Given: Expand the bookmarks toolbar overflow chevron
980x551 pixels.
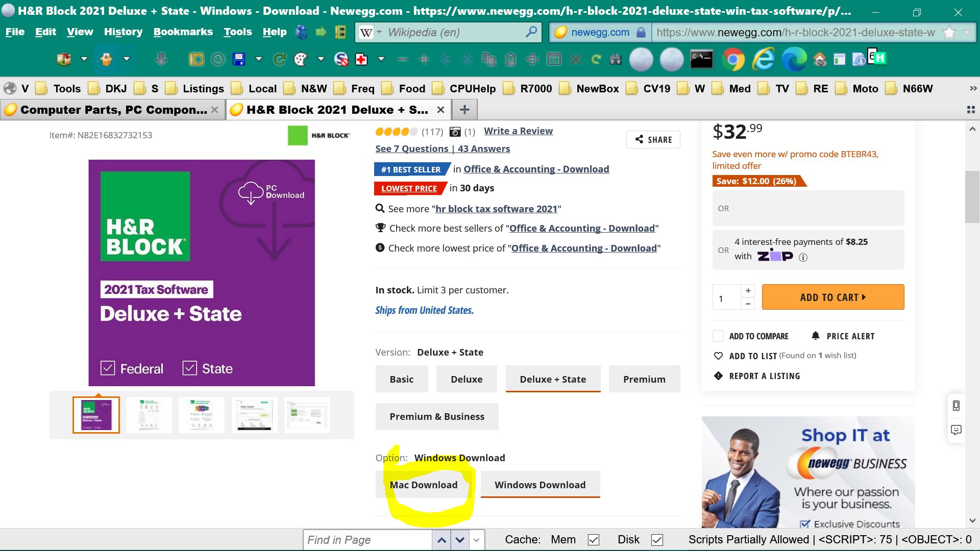Looking at the screenshot, I should click(x=973, y=89).
